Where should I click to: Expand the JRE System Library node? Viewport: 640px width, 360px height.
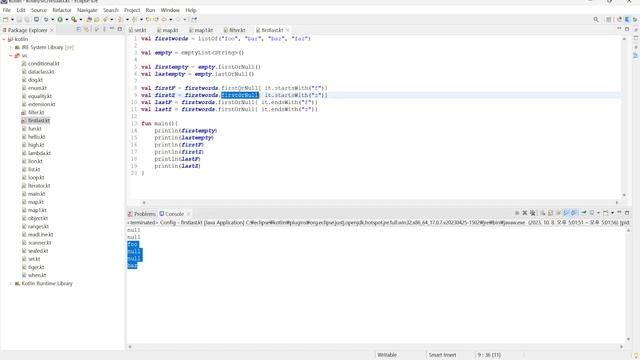[x=11, y=47]
